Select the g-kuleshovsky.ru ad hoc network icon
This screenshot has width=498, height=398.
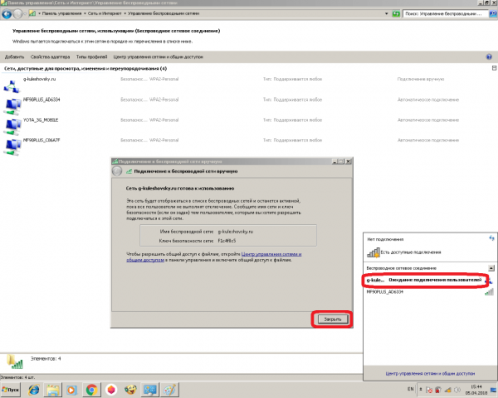12,86
